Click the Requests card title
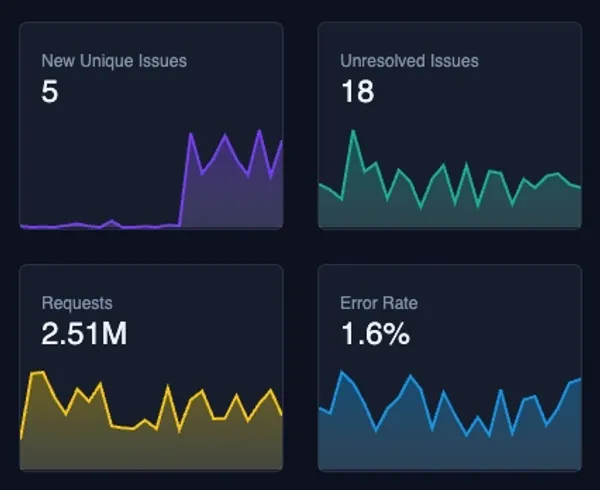This screenshot has width=600, height=490. [77, 303]
